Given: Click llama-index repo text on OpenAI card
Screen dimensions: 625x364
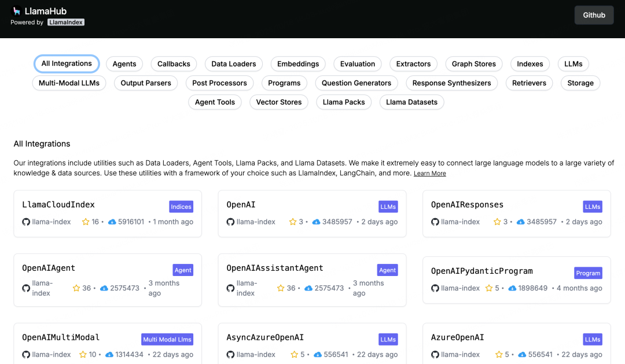Looking at the screenshot, I should pyautogui.click(x=256, y=222).
